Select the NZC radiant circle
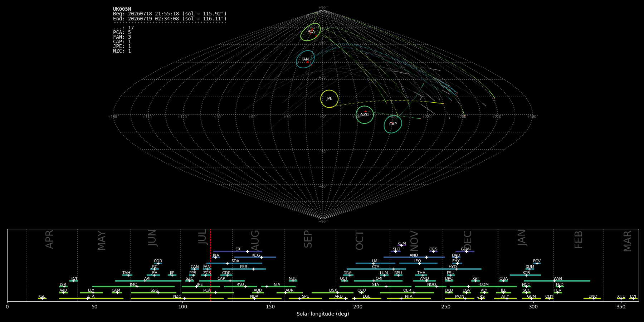Viewport: 644px width, 322px height. [x=365, y=115]
